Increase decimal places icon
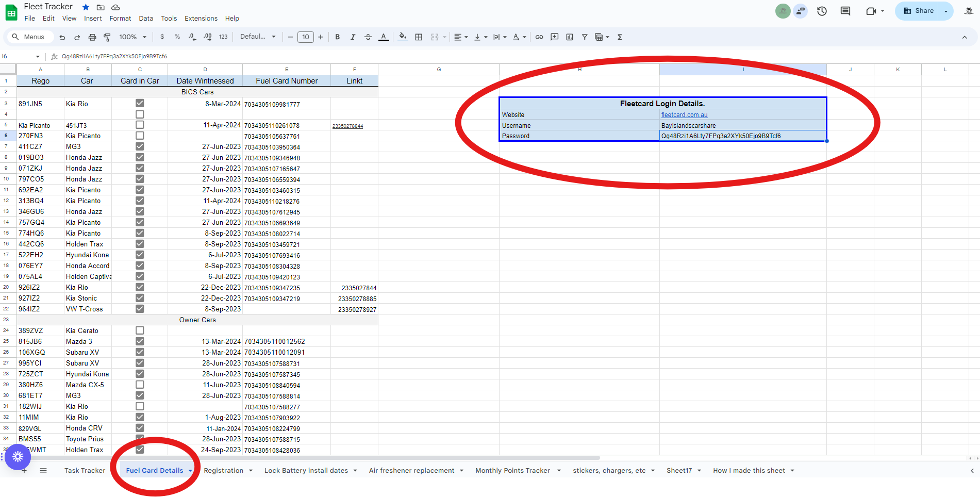The width and height of the screenshot is (980, 497). 208,37
